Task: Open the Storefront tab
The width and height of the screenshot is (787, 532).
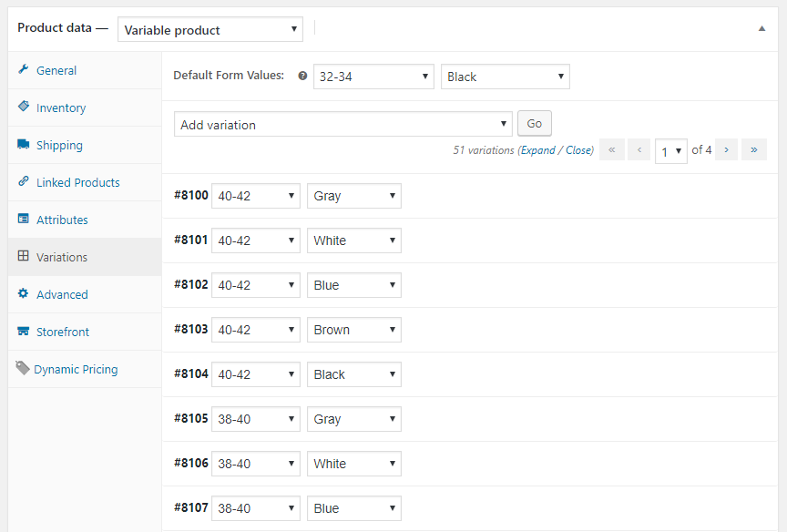Action: (x=85, y=332)
